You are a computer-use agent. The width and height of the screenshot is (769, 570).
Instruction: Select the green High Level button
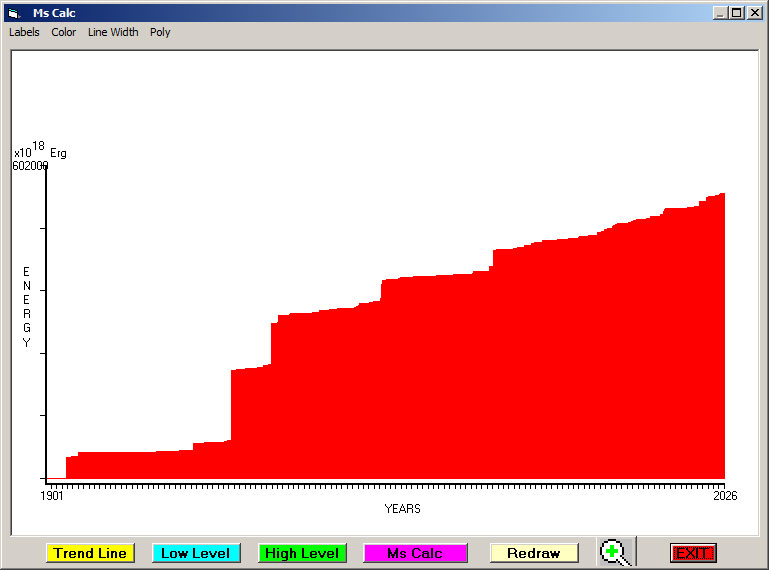coord(302,553)
